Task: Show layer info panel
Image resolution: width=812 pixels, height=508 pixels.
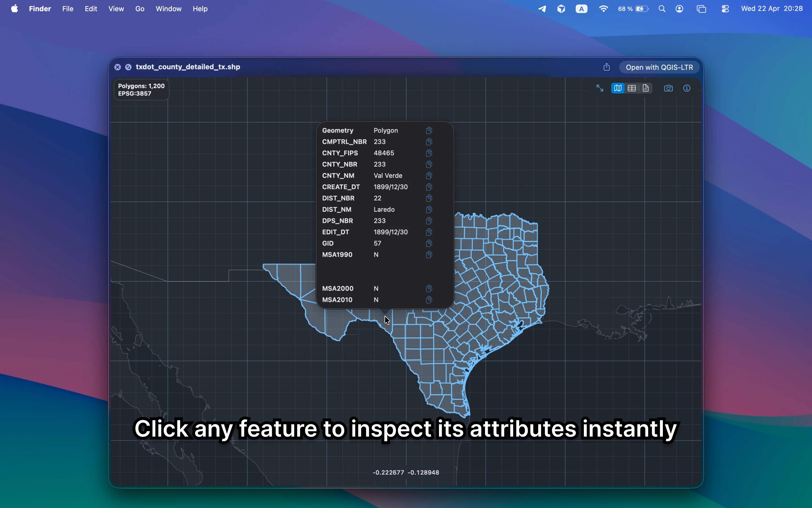Action: pos(687,88)
